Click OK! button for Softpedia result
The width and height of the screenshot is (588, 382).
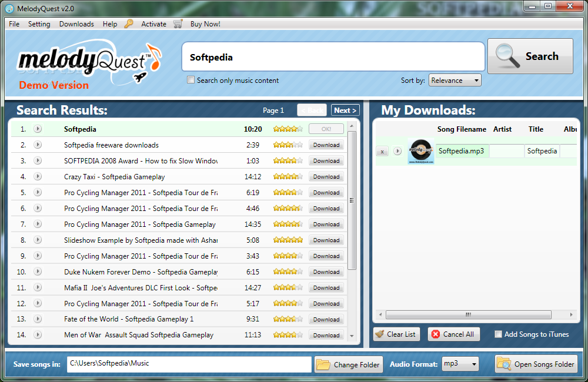pyautogui.click(x=326, y=129)
